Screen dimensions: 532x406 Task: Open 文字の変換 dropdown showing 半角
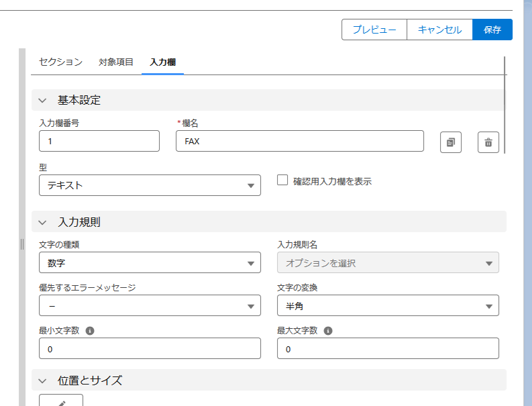pyautogui.click(x=388, y=305)
